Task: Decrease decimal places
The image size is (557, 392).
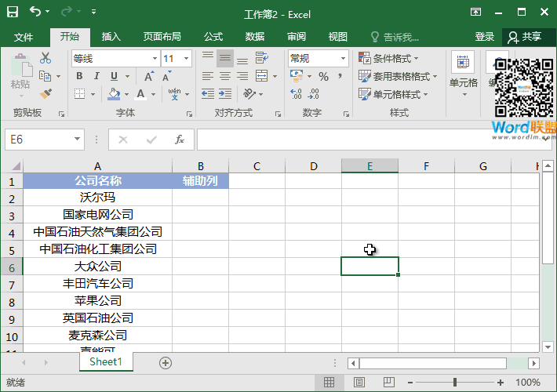Action: click(313, 94)
